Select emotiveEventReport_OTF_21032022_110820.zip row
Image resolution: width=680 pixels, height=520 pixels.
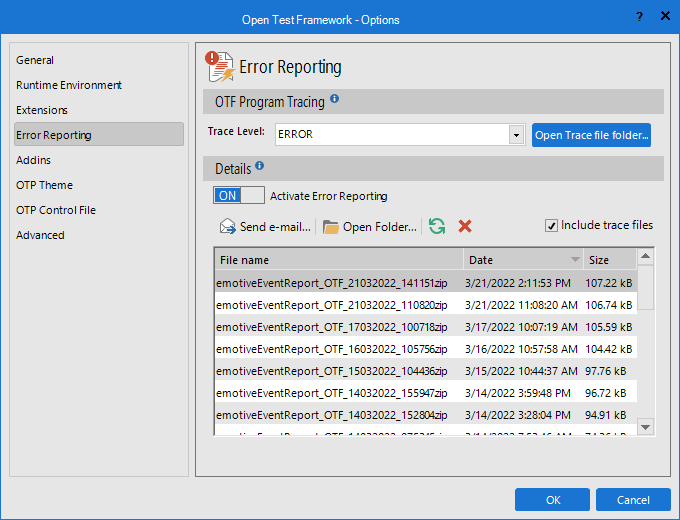pyautogui.click(x=426, y=305)
